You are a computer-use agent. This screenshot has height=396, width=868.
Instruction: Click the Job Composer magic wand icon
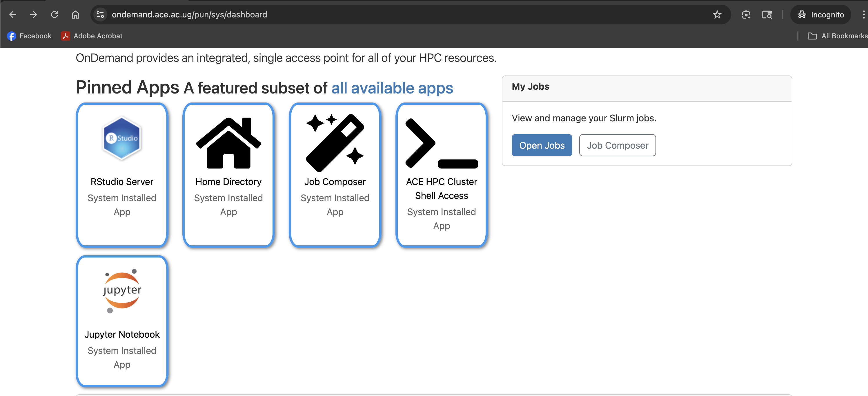335,143
